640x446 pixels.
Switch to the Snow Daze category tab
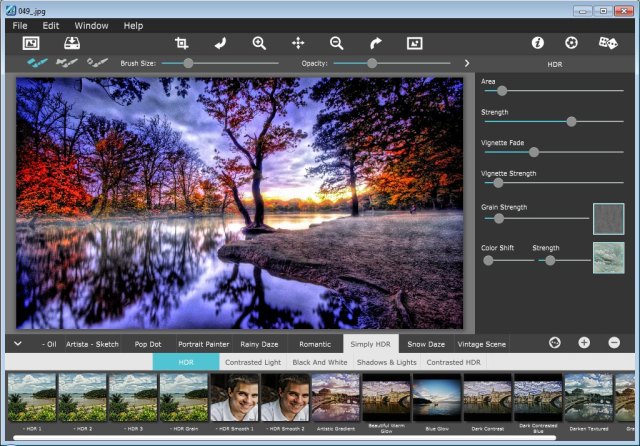pyautogui.click(x=426, y=344)
